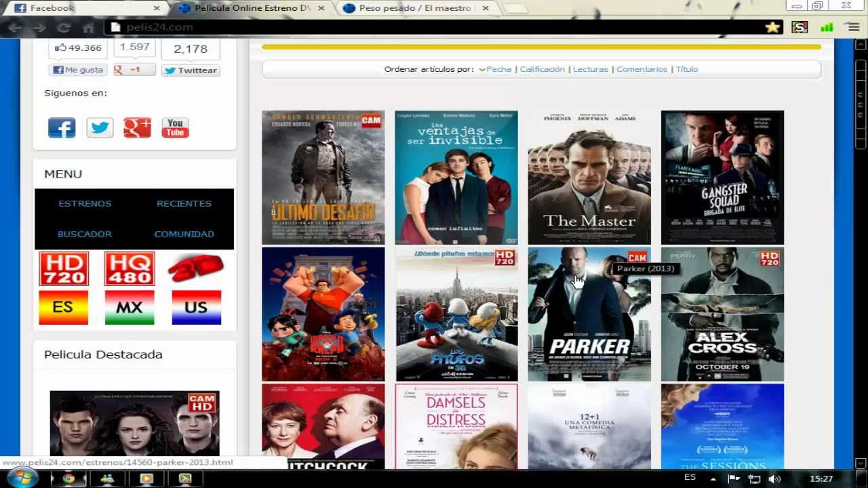
Task: Open the Hitchcock movie poster
Action: click(323, 426)
